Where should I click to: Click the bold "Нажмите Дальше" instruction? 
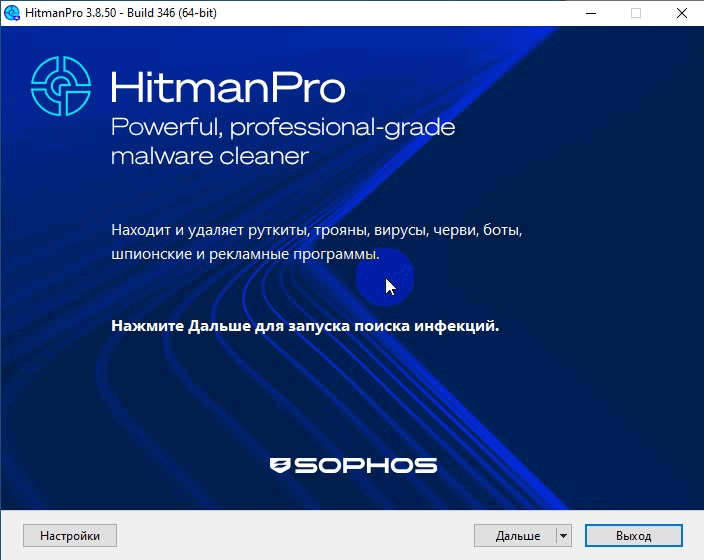click(x=305, y=326)
